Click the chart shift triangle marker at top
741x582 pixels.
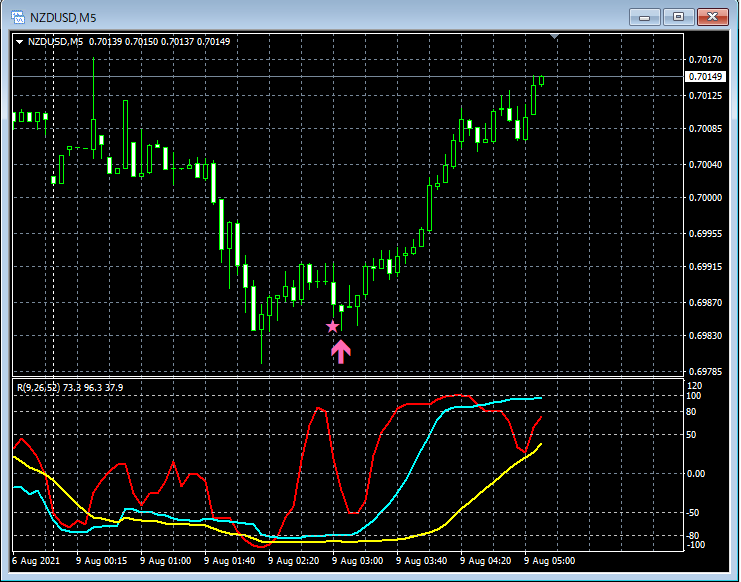[555, 36]
